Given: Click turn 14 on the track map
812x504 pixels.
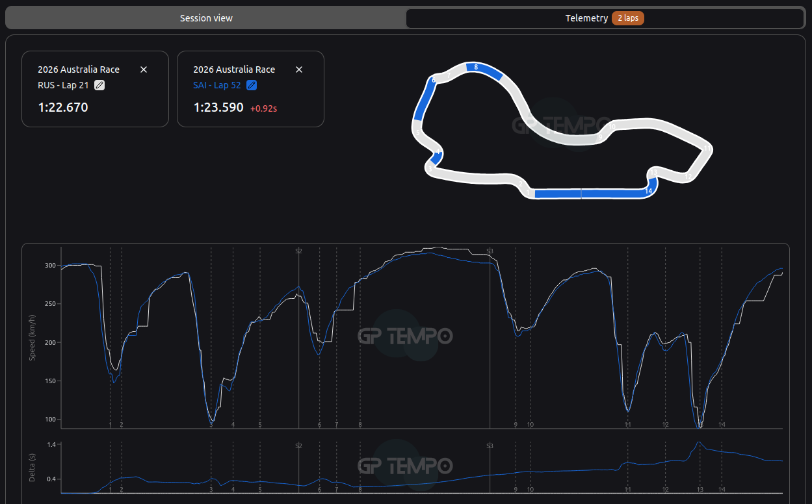Looking at the screenshot, I should coord(648,191).
